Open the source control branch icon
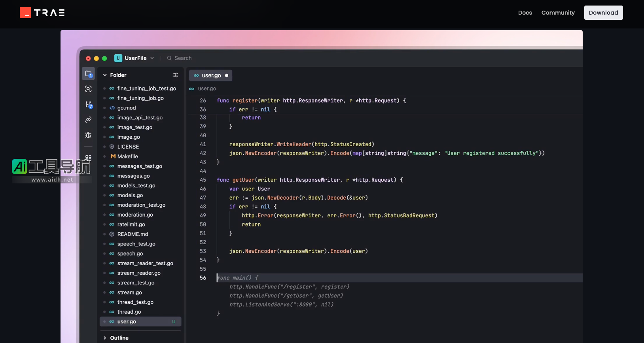 click(89, 104)
